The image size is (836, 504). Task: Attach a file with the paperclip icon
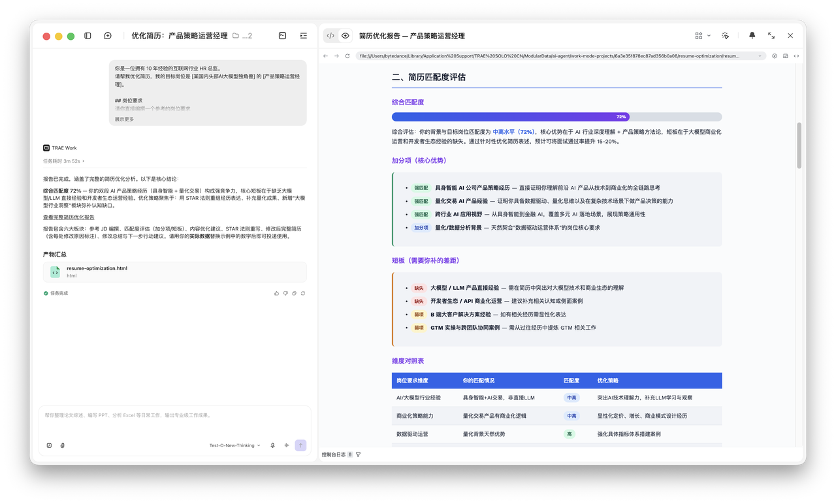[x=63, y=445]
